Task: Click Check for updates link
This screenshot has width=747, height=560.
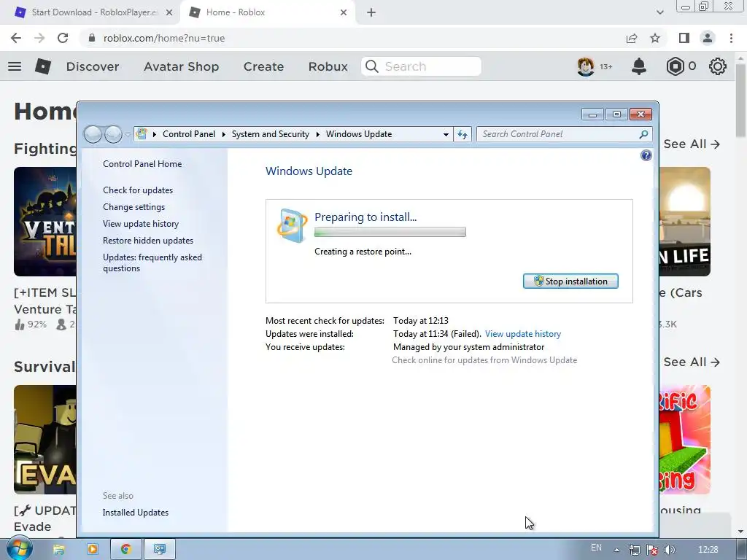Action: click(138, 190)
